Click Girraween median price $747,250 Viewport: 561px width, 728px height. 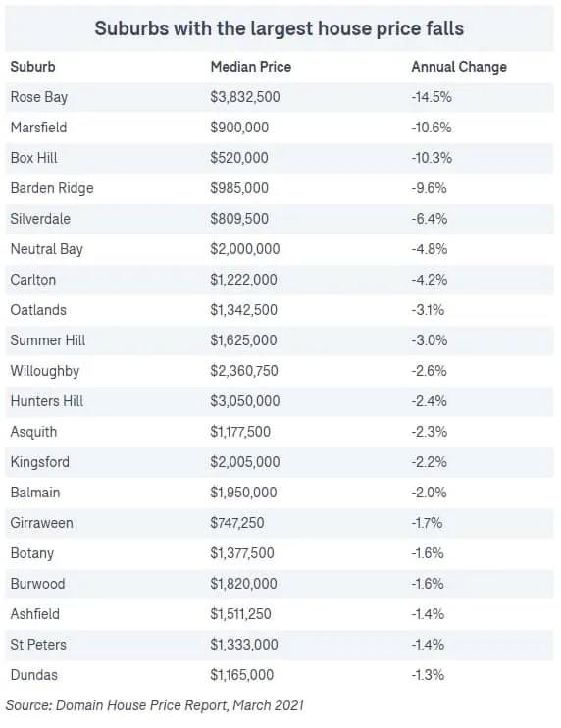237,523
